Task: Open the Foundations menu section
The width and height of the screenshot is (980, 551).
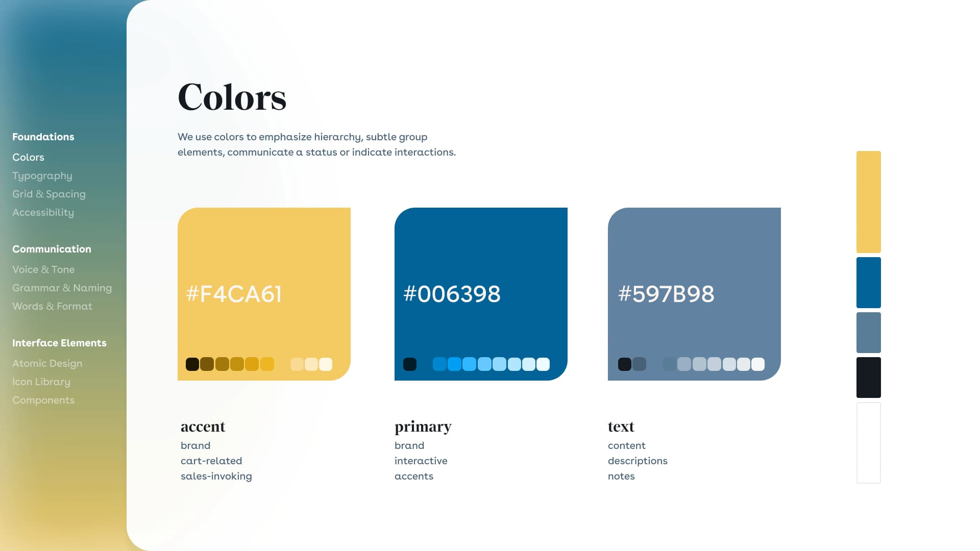Action: point(43,137)
